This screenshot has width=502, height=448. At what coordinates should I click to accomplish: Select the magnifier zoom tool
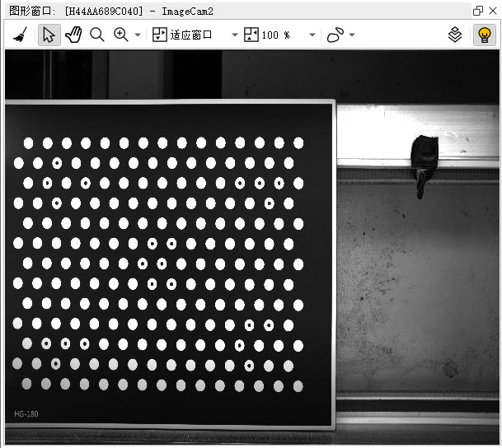click(x=97, y=35)
